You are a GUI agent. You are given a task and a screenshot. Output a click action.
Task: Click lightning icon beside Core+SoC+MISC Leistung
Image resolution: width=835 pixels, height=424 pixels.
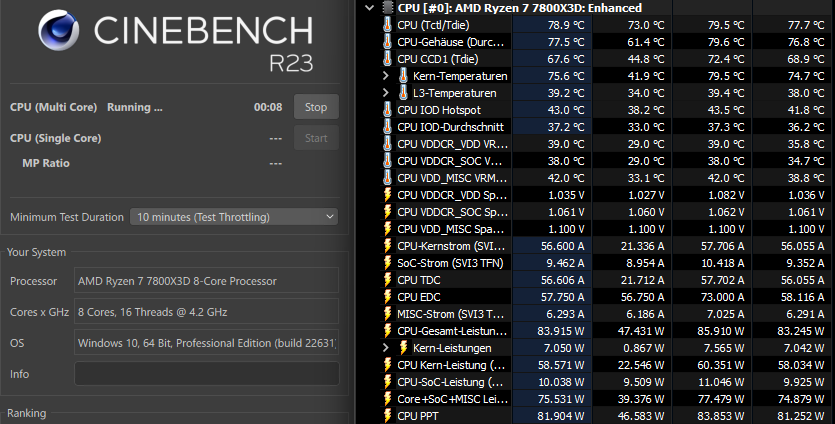pos(388,399)
